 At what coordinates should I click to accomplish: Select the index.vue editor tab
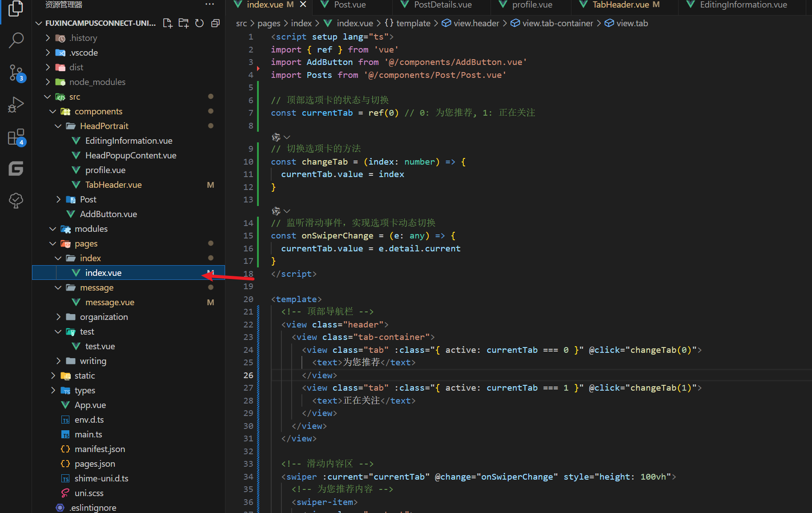point(265,5)
